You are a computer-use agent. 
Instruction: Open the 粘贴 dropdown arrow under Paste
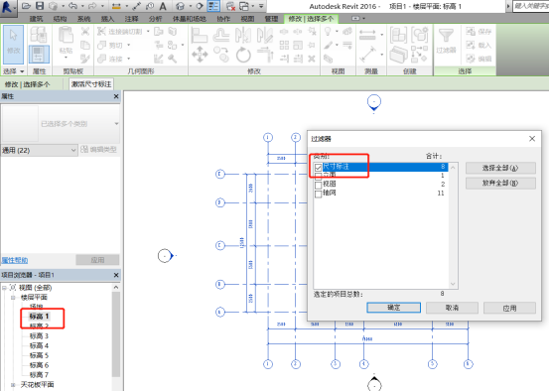click(x=66, y=58)
